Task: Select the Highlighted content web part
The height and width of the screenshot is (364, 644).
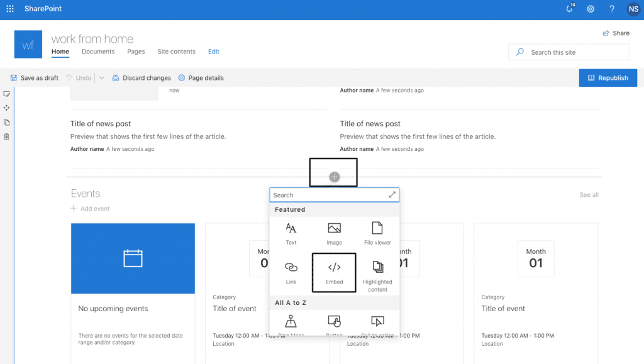Action: [x=377, y=273]
